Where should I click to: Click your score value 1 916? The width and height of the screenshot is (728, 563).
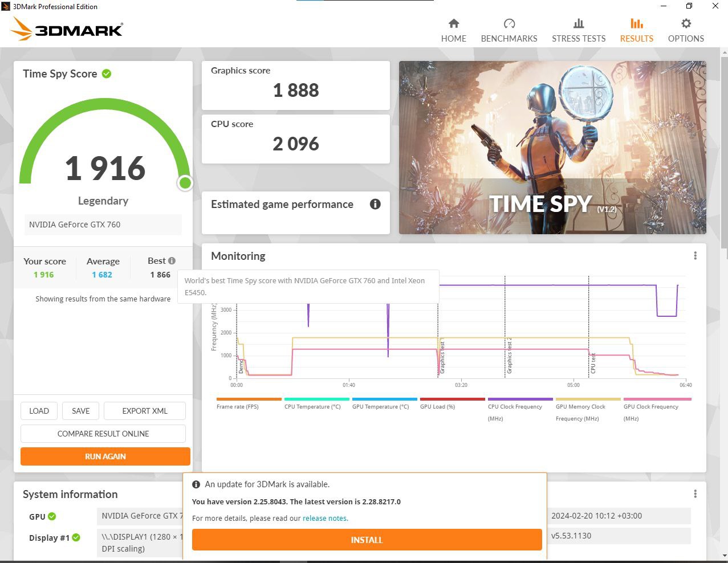44,275
